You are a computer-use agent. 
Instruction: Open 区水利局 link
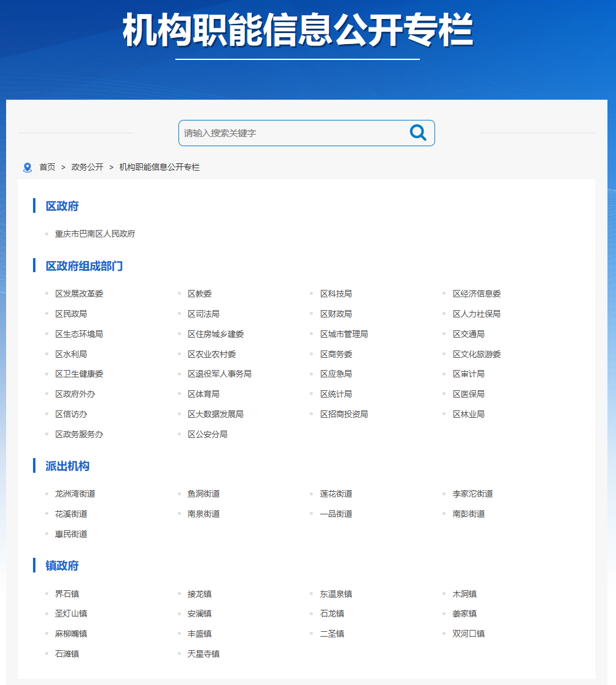click(71, 354)
